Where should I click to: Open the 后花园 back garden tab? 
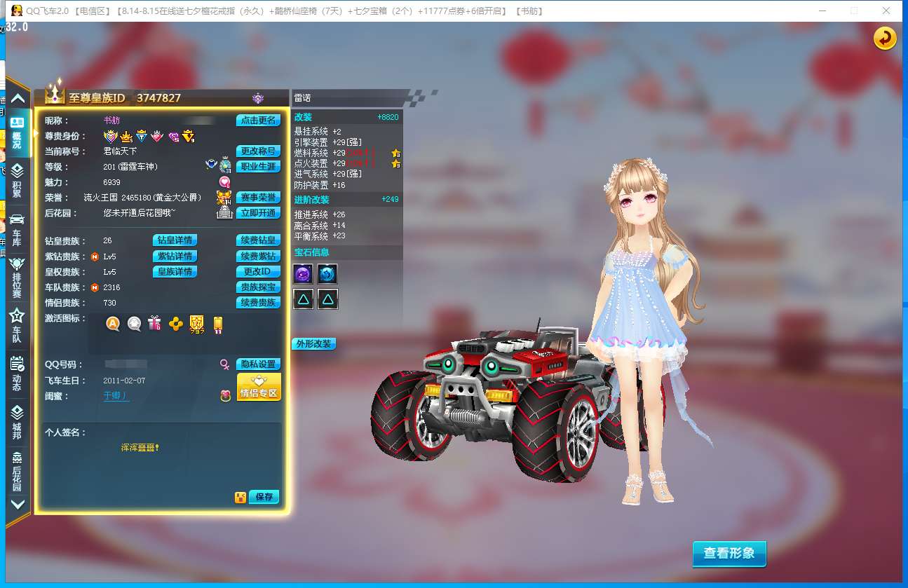[x=18, y=471]
